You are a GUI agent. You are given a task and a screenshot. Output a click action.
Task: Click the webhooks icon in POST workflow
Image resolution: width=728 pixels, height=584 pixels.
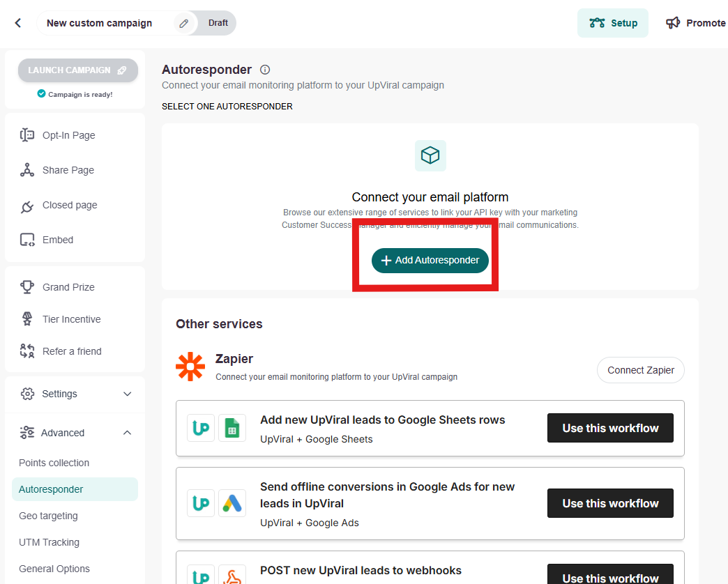click(232, 575)
